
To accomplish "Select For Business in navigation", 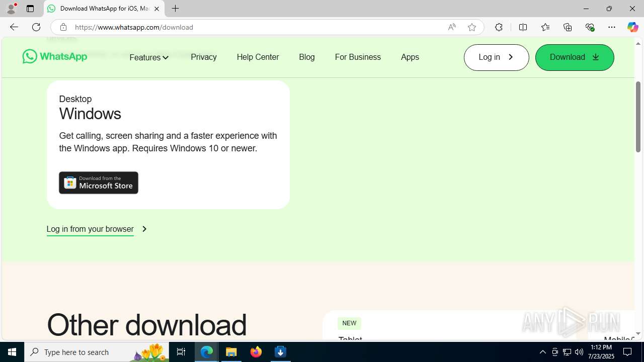I will coord(358,57).
